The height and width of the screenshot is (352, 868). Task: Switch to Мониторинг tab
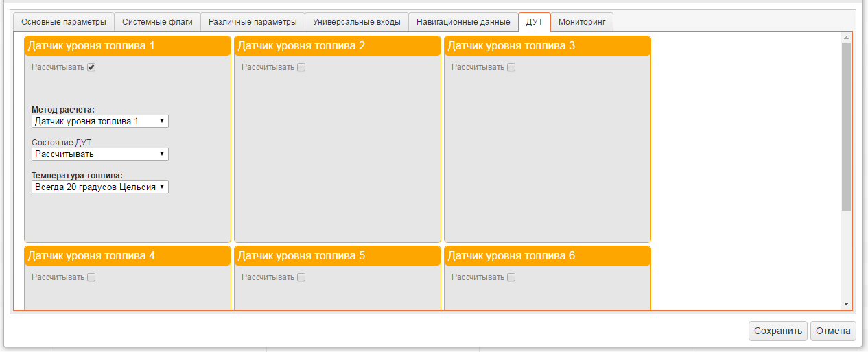click(582, 22)
